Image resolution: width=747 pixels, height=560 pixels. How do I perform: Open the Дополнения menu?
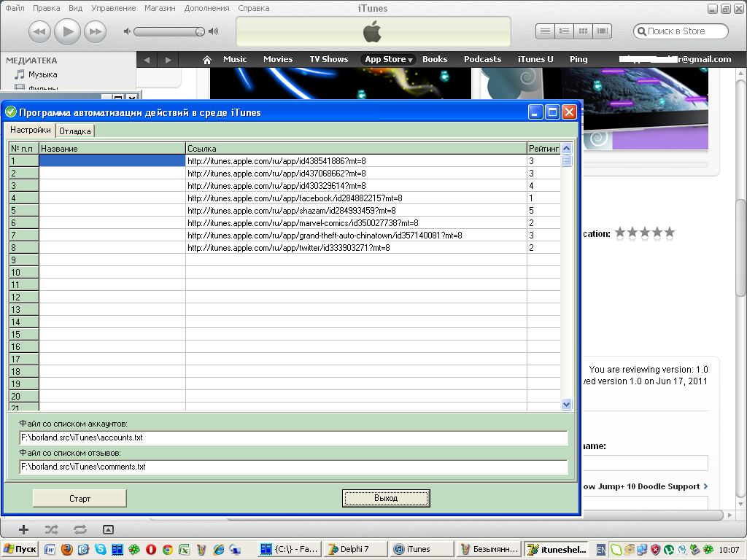[x=206, y=8]
